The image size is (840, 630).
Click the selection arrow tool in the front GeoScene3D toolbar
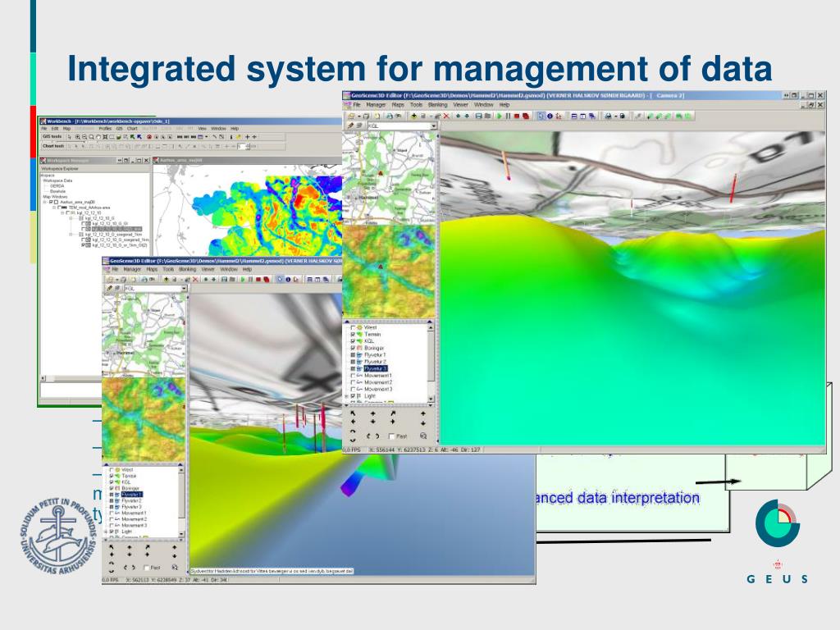point(541,116)
